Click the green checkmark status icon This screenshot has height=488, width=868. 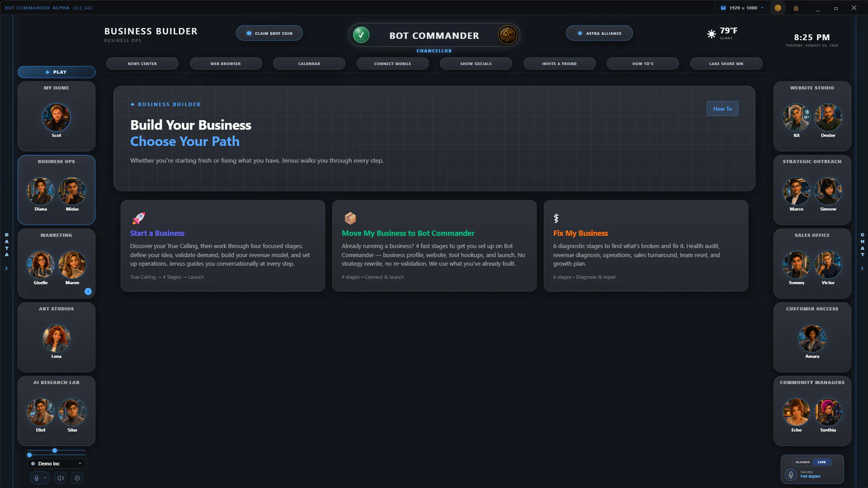(x=361, y=35)
